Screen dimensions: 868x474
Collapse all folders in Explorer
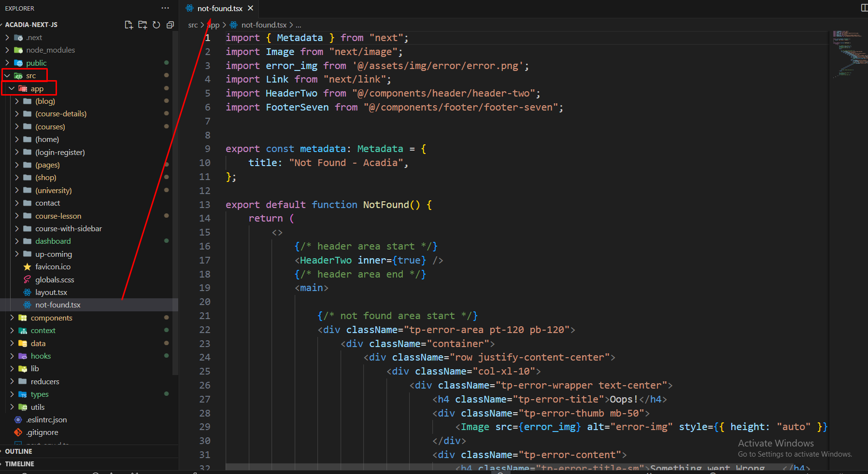pos(170,25)
